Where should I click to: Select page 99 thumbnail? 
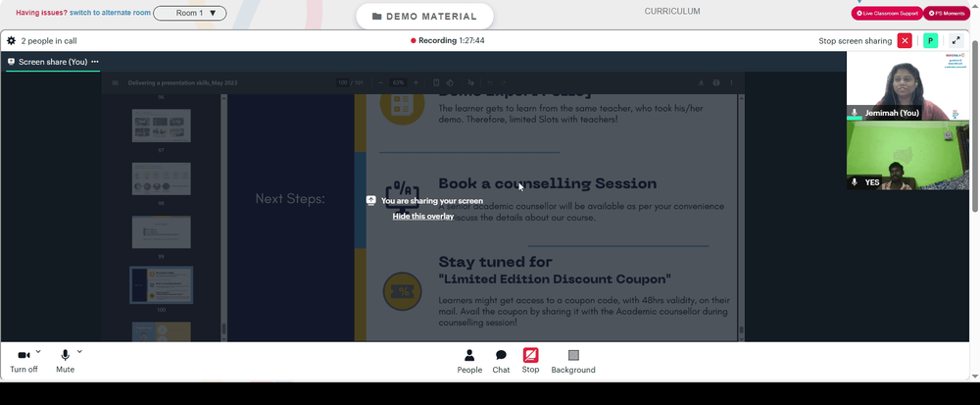tap(162, 231)
